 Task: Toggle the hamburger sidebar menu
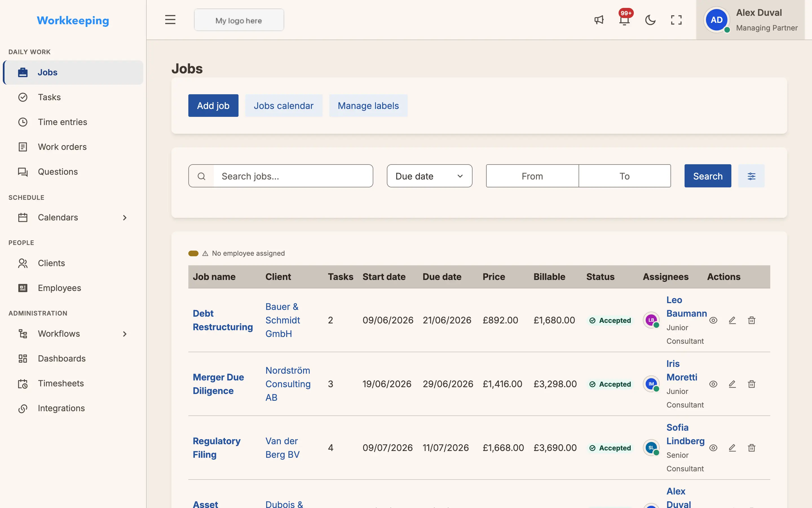point(170,20)
